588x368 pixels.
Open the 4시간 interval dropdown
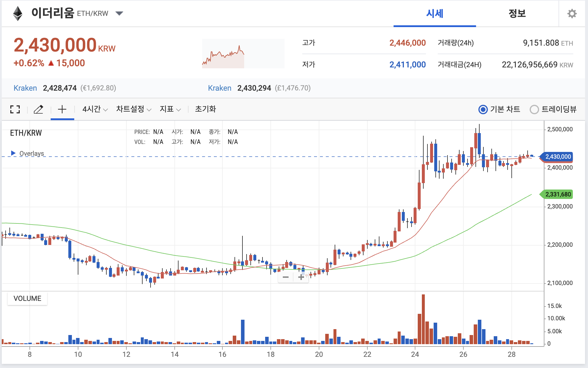(x=95, y=109)
